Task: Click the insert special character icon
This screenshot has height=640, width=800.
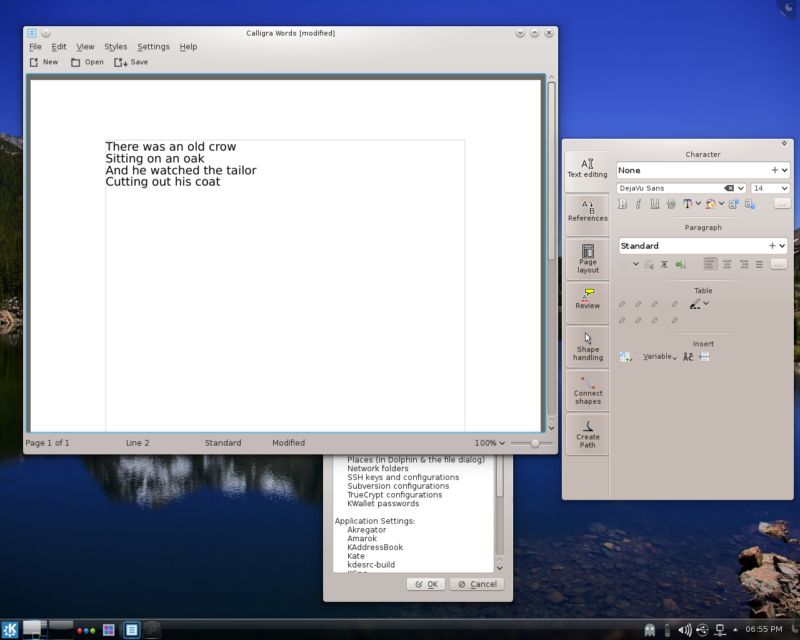Action: (688, 357)
